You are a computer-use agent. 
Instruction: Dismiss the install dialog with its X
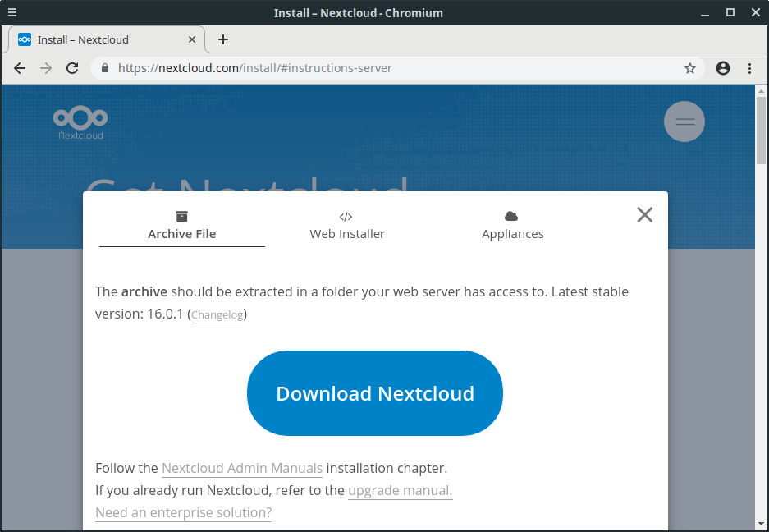(644, 214)
